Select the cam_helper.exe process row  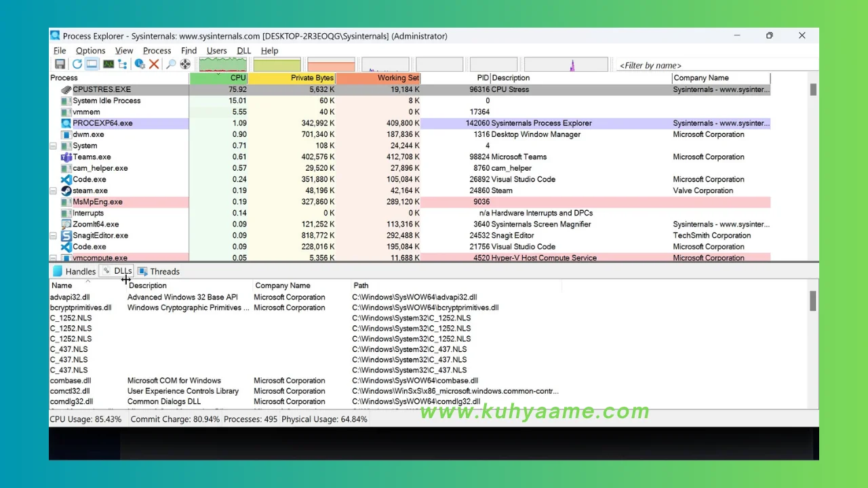click(410, 168)
